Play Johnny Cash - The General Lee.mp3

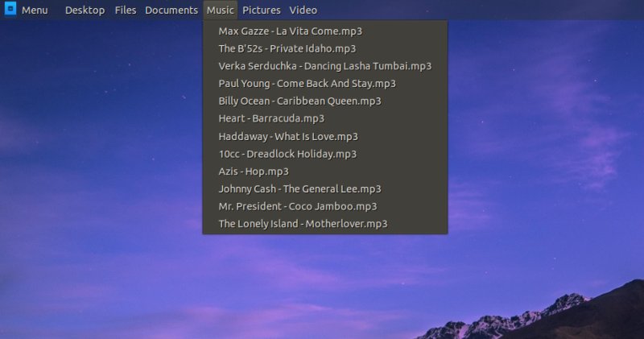tap(299, 189)
